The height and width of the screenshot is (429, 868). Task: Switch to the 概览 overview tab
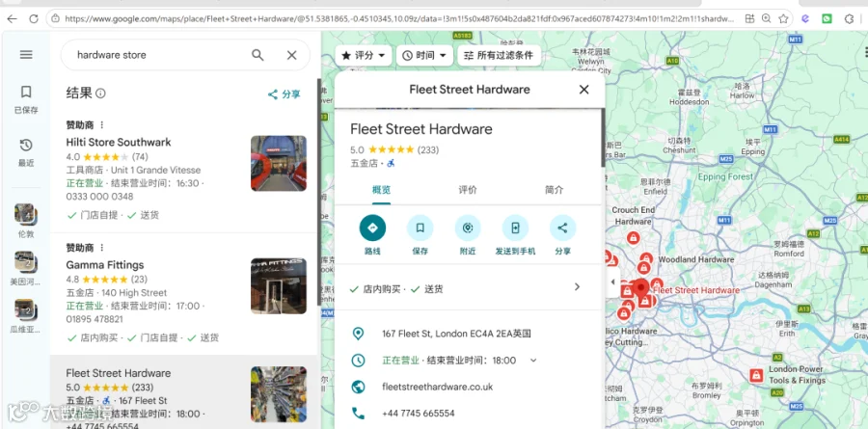pos(381,190)
